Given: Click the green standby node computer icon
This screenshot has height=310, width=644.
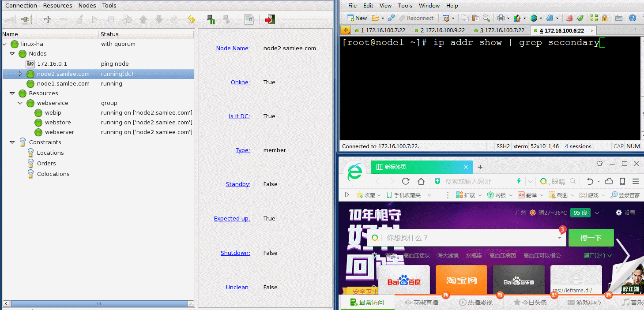Looking at the screenshot, I should (x=211, y=19).
